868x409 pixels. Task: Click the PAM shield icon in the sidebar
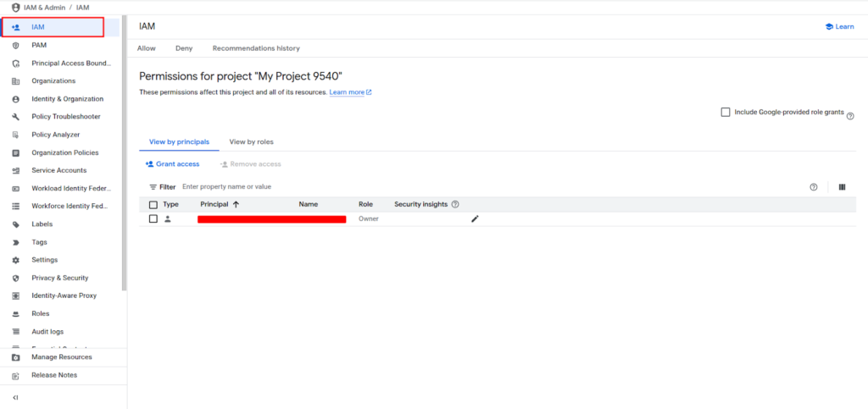[15, 46]
